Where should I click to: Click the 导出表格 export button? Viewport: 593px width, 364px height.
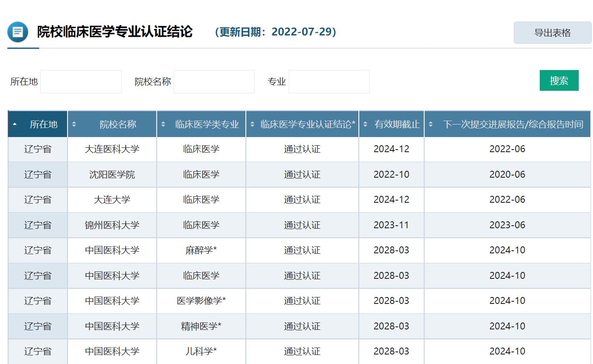pos(552,32)
